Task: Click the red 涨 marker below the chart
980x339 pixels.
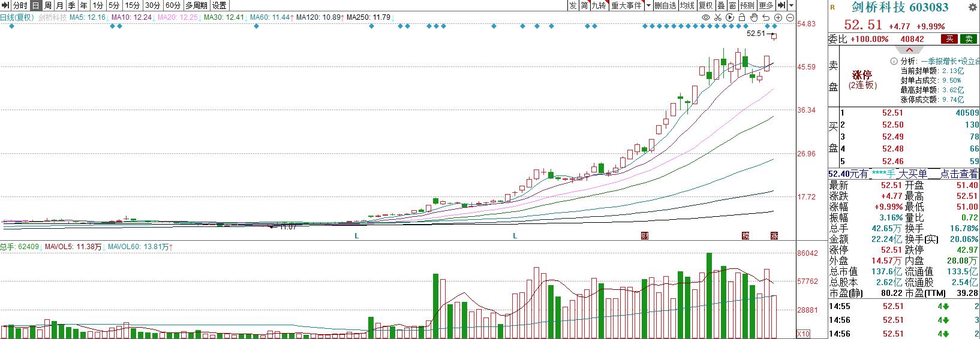Action: (774, 236)
